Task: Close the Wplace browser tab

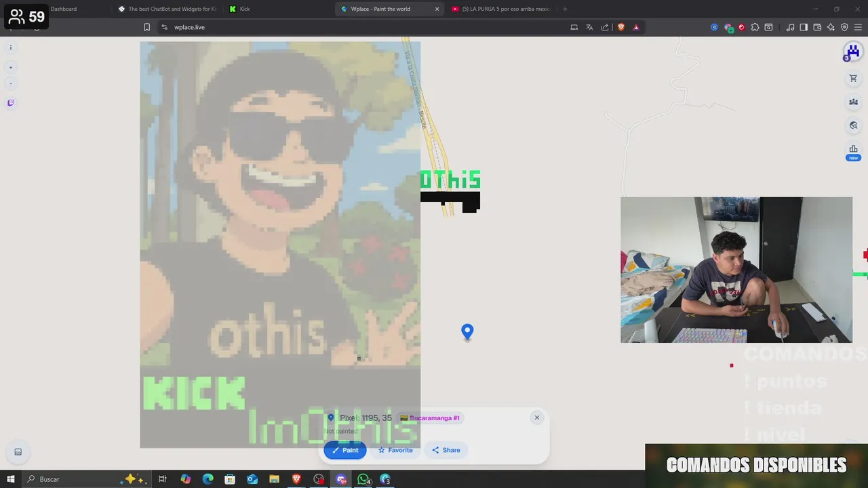Action: [x=437, y=9]
